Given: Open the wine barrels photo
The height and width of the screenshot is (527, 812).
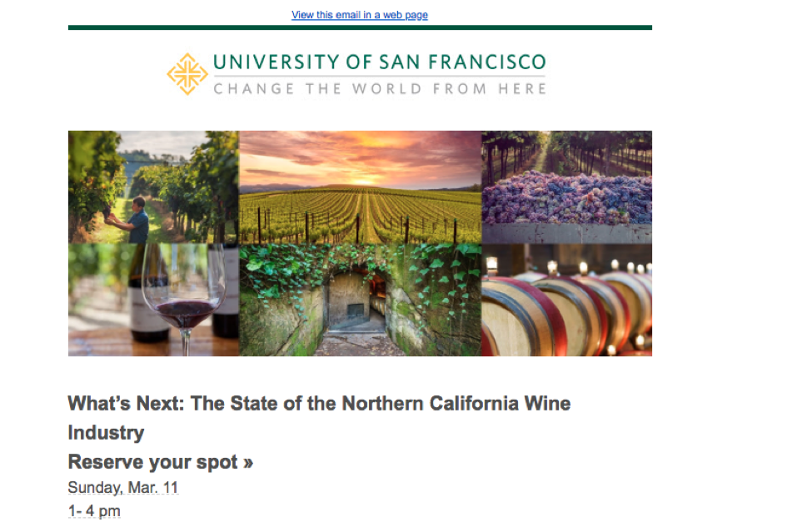Looking at the screenshot, I should 566,300.
